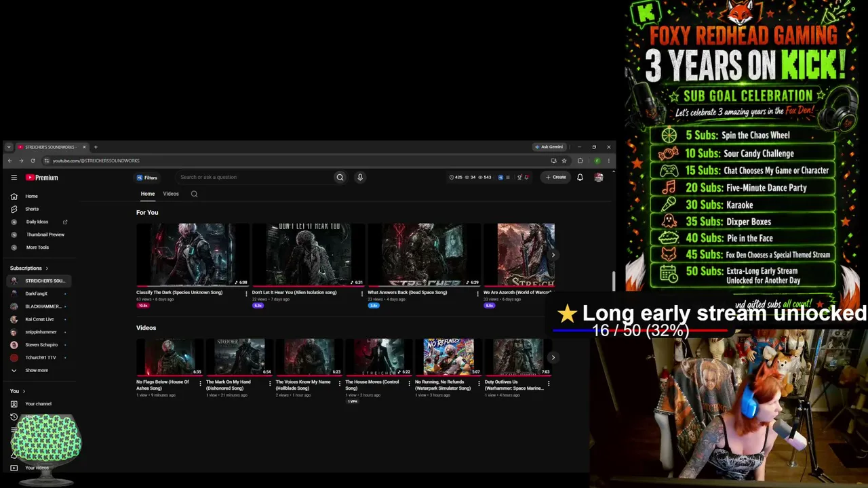Click the install app icon in address bar
This screenshot has width=868, height=488.
point(553,161)
